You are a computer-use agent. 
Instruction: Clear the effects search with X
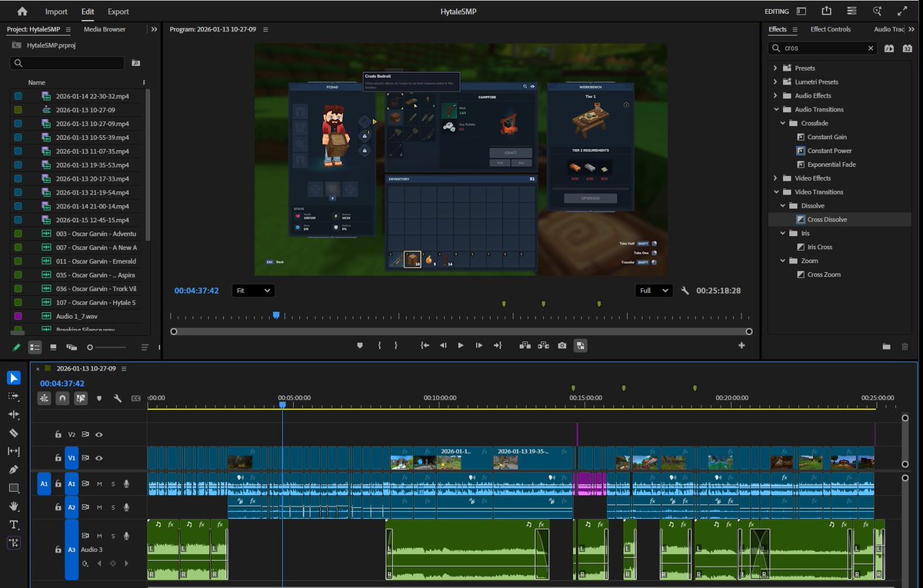(871, 48)
